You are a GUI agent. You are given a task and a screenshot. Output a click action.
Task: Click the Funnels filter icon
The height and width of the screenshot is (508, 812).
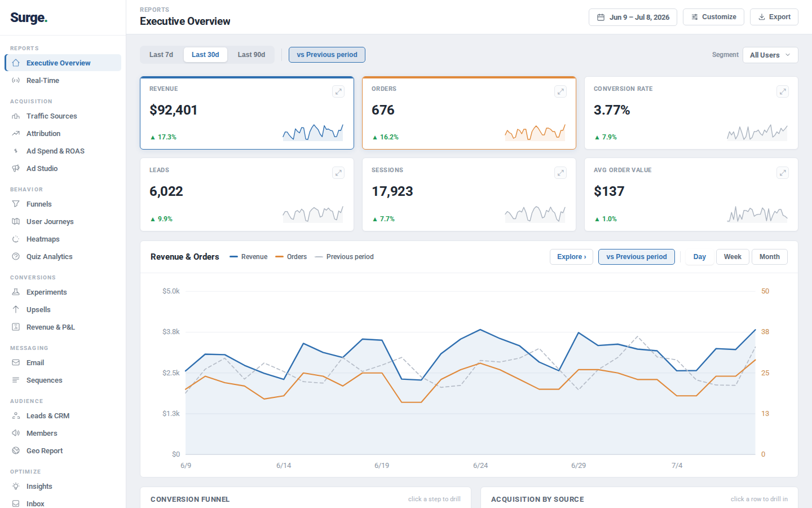click(16, 204)
